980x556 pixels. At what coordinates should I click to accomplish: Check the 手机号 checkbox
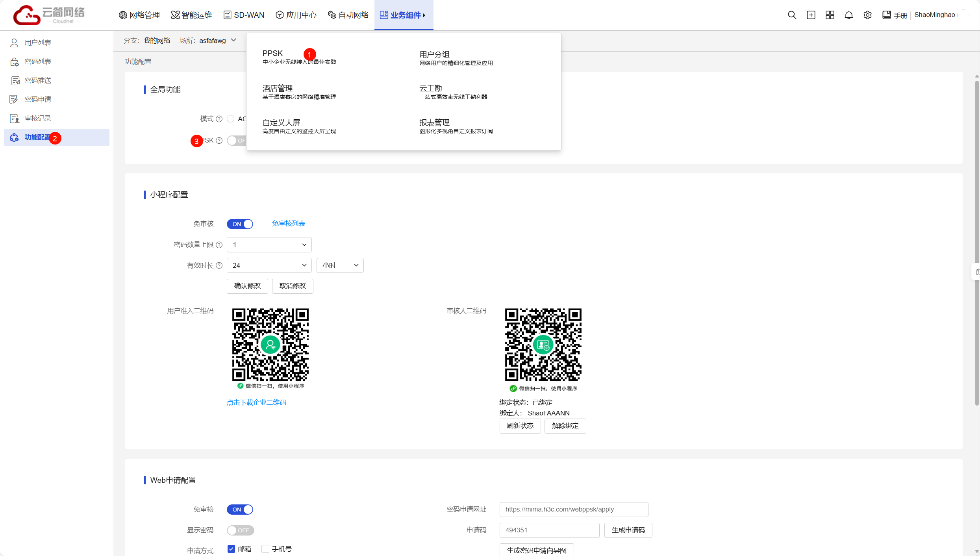click(x=266, y=549)
